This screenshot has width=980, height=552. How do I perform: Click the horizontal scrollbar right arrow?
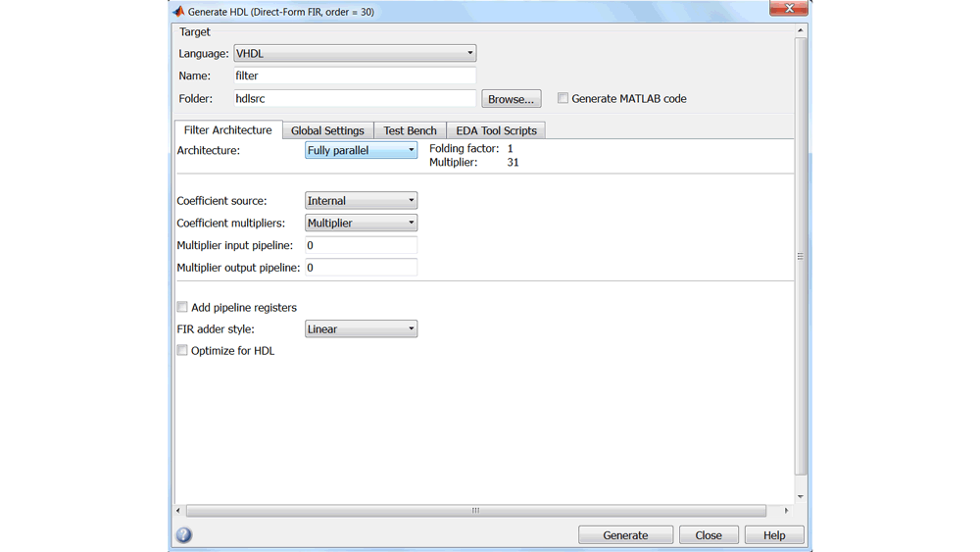(786, 511)
